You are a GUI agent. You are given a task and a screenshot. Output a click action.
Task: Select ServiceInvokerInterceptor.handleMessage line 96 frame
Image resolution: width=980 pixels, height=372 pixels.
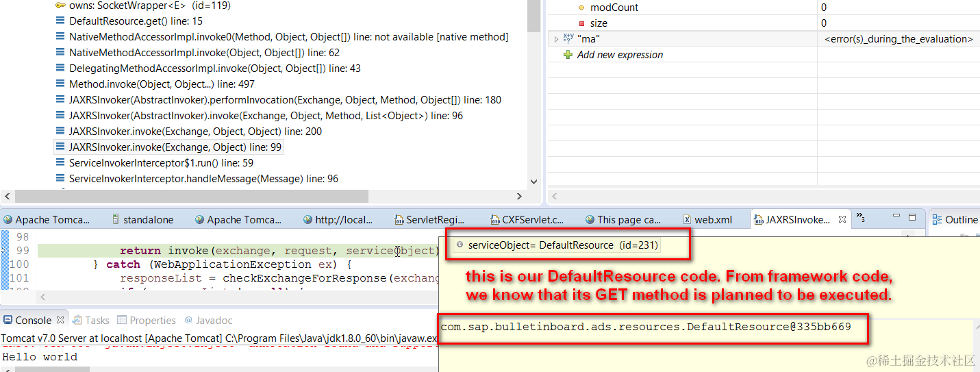(x=203, y=179)
